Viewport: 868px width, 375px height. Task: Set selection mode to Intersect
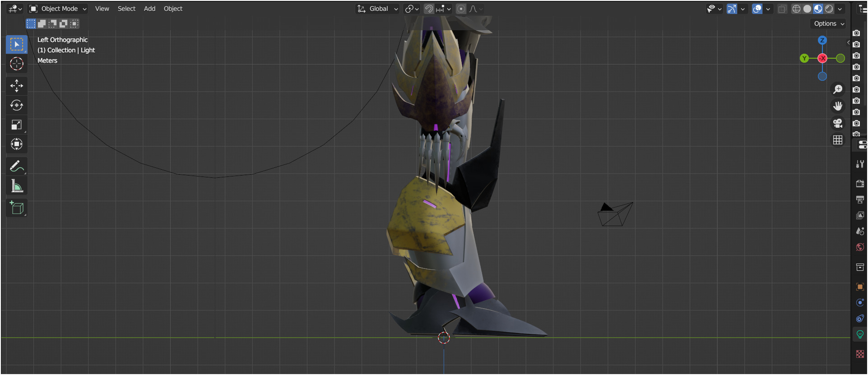click(74, 23)
